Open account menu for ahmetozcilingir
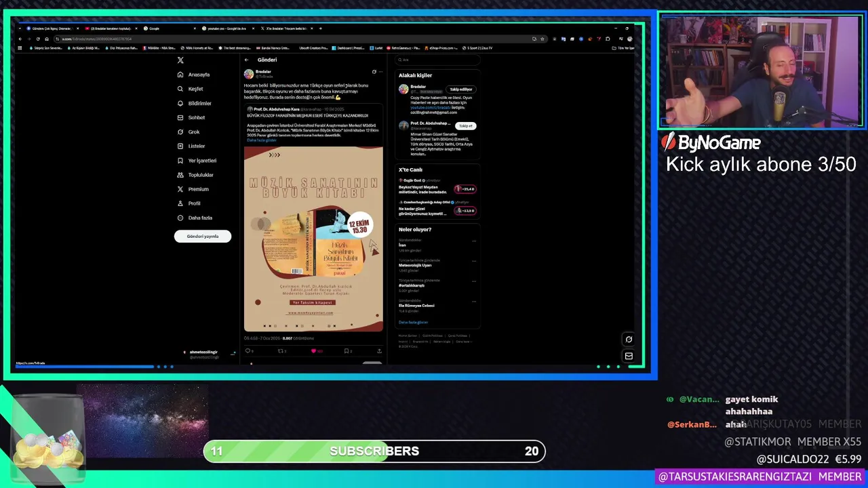 click(x=208, y=354)
